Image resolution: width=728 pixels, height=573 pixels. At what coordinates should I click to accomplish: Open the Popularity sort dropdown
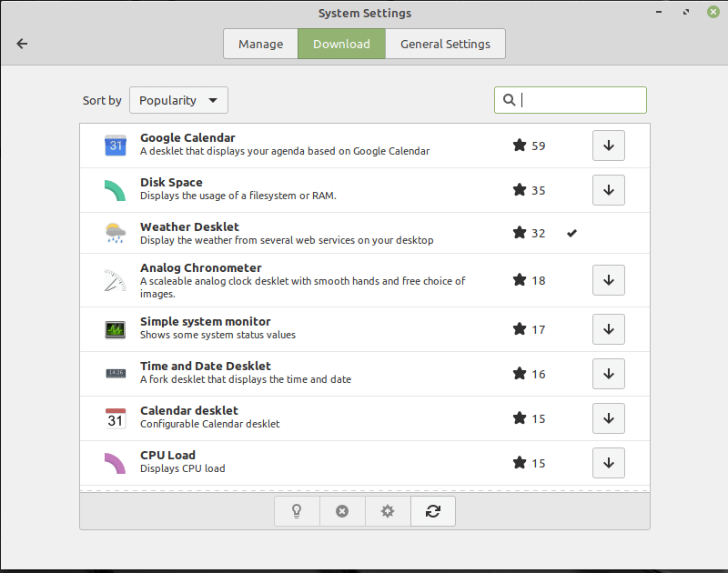178,100
